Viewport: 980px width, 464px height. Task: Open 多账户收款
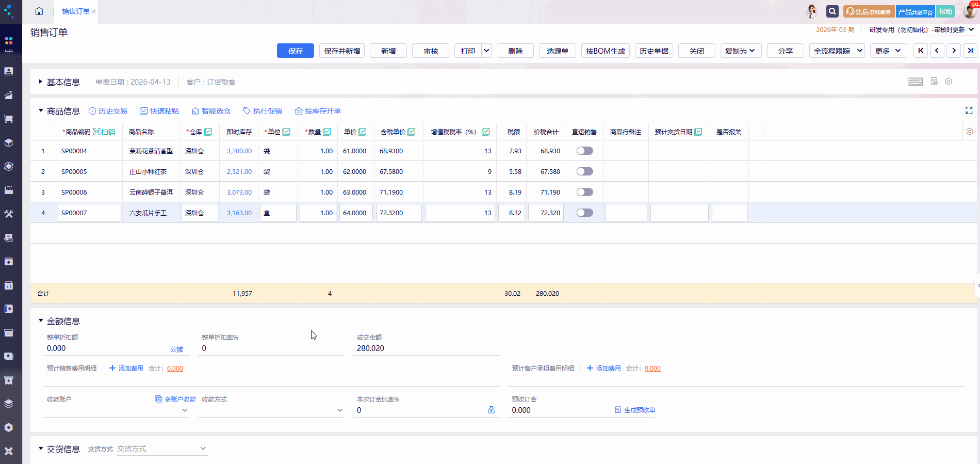click(175, 399)
